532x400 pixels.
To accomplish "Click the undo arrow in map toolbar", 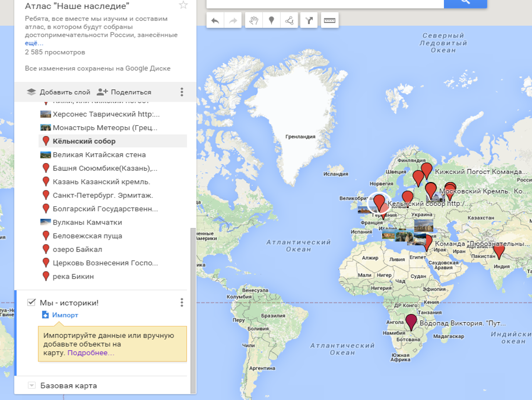I will [215, 20].
